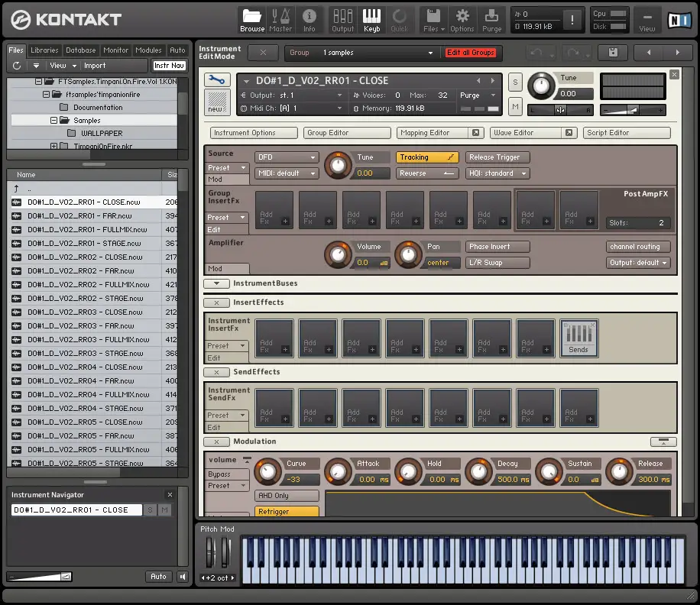Click the refresh icon in Files toolbar
Image resolution: width=700 pixels, height=605 pixels.
(17, 66)
